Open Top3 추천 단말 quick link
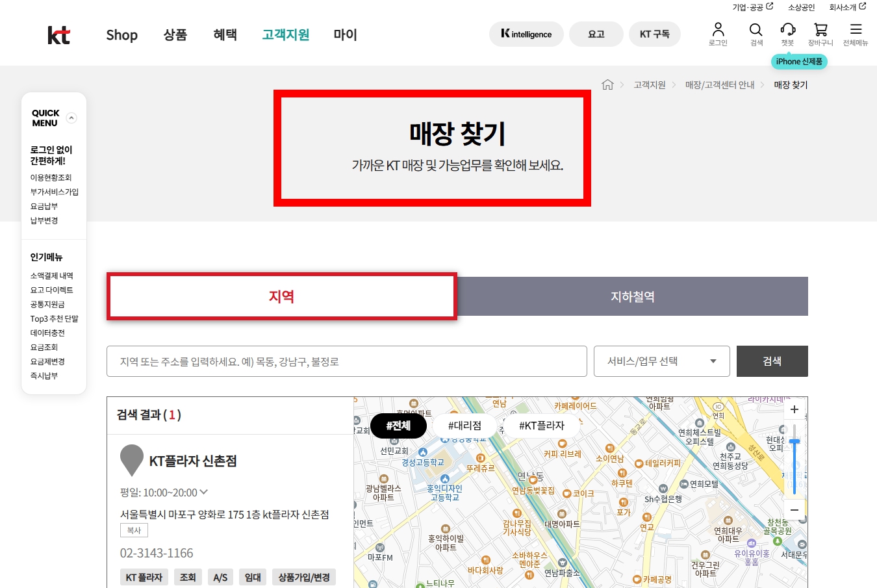The height and width of the screenshot is (588, 877). (54, 318)
